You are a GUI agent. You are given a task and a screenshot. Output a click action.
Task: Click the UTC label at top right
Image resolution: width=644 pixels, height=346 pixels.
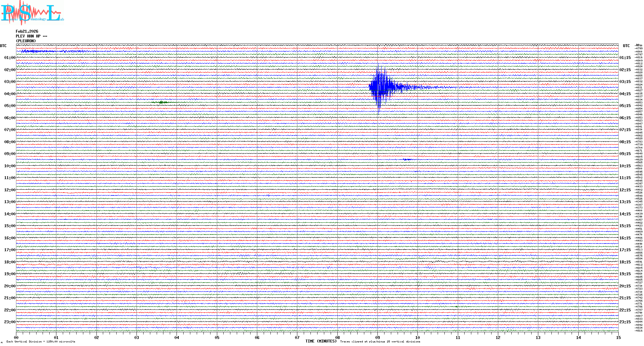(626, 46)
